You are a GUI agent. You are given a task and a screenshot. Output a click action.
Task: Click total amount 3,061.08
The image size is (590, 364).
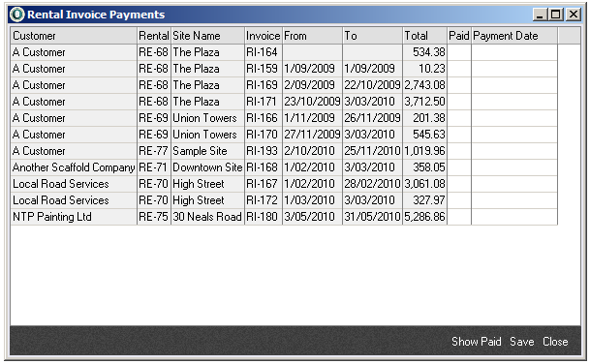coord(424,184)
